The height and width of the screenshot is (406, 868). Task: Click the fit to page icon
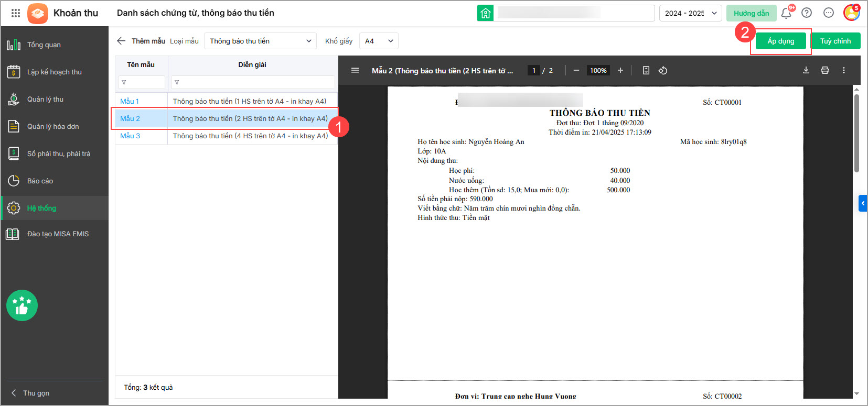(646, 70)
